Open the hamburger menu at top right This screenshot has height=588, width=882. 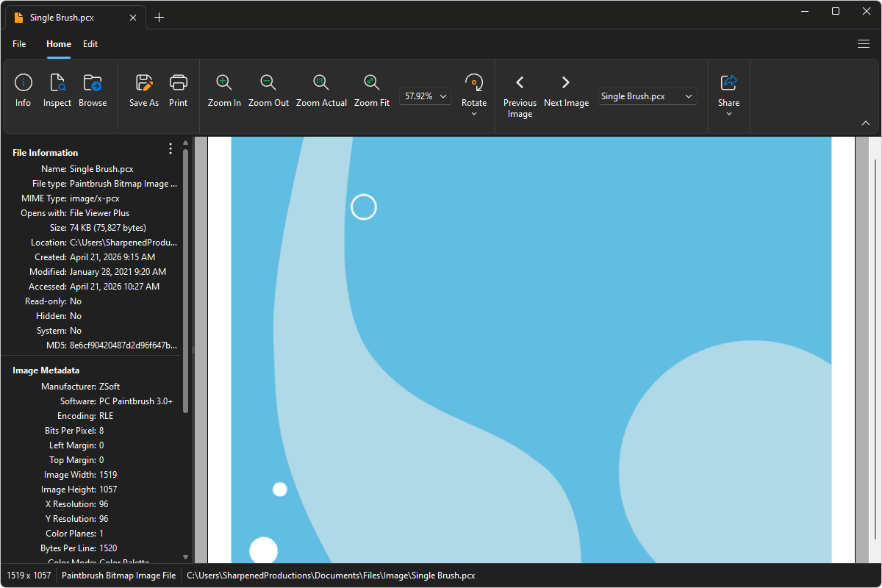(864, 44)
